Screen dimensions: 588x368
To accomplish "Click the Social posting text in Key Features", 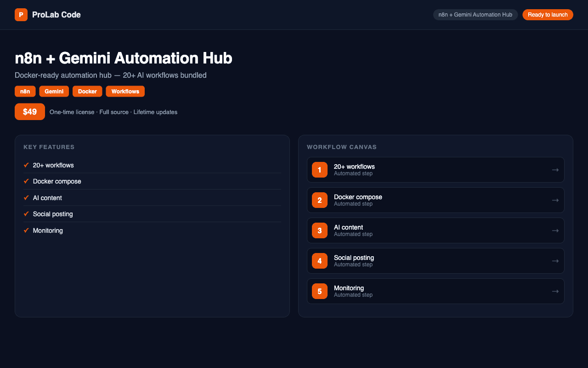I will [53, 214].
